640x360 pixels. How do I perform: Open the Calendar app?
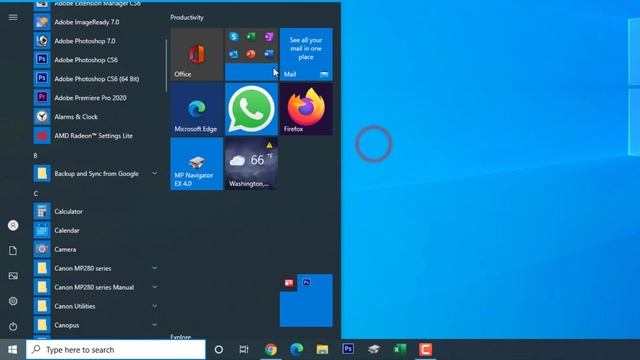pos(96,230)
